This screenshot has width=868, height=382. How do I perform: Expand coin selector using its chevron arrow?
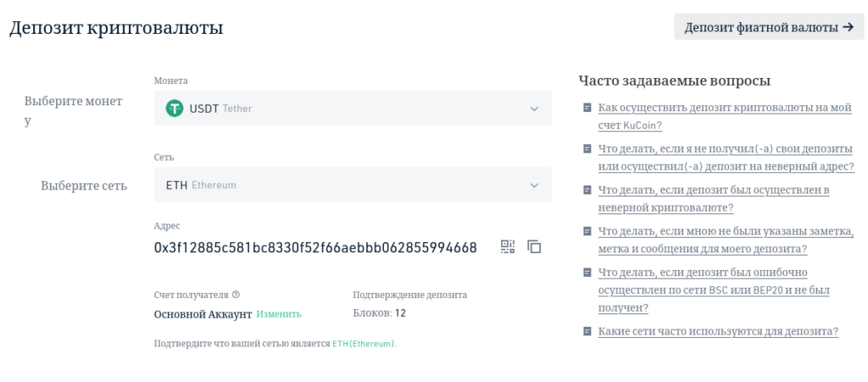534,109
